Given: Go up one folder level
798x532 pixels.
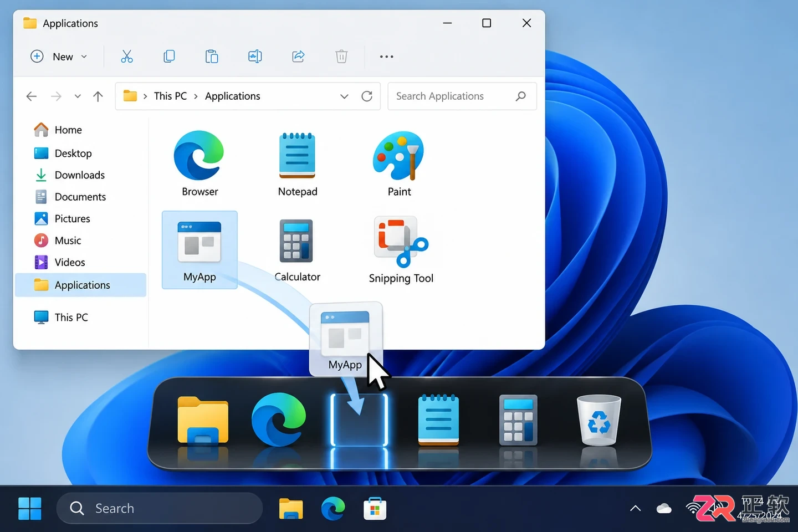Looking at the screenshot, I should click(x=98, y=96).
